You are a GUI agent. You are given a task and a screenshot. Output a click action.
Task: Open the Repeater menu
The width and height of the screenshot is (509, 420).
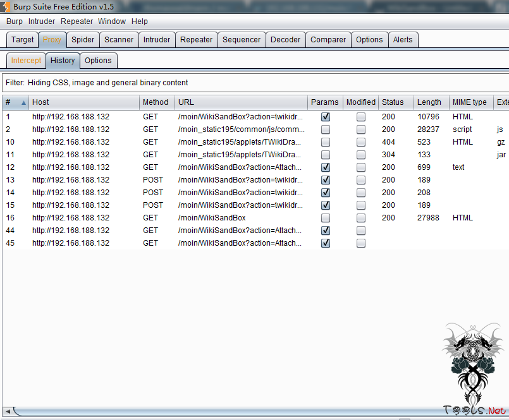pyautogui.click(x=77, y=21)
